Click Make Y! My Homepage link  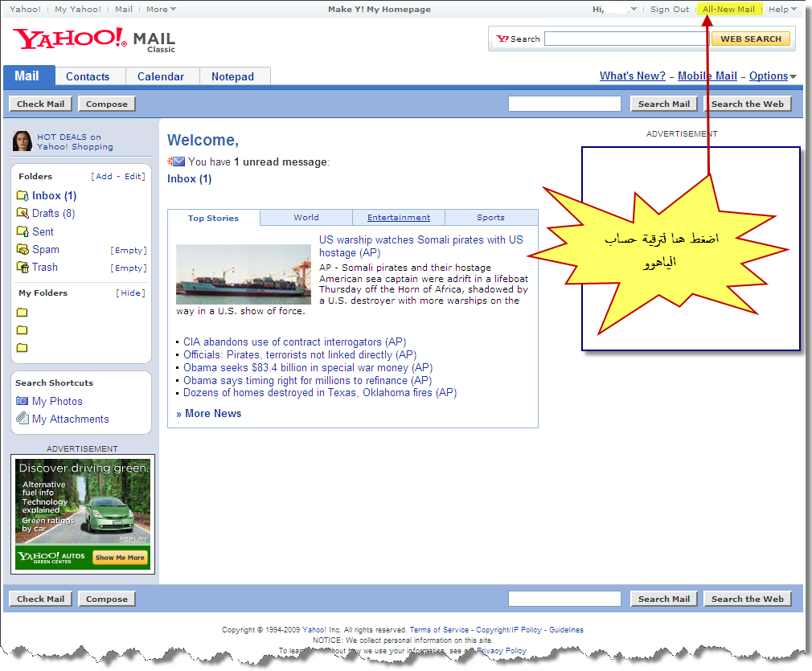pos(379,9)
